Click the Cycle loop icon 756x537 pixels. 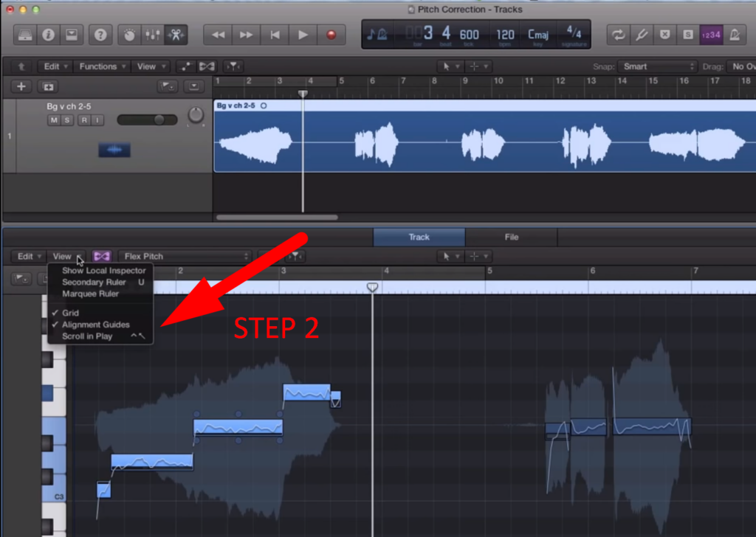(x=619, y=35)
